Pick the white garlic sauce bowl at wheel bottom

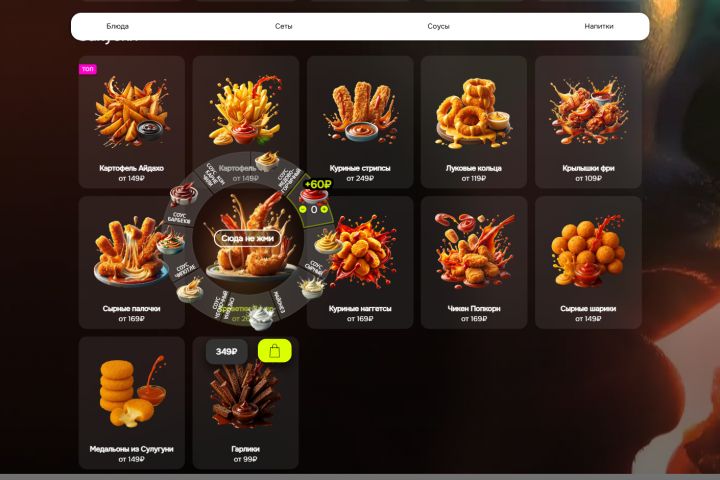point(262,318)
